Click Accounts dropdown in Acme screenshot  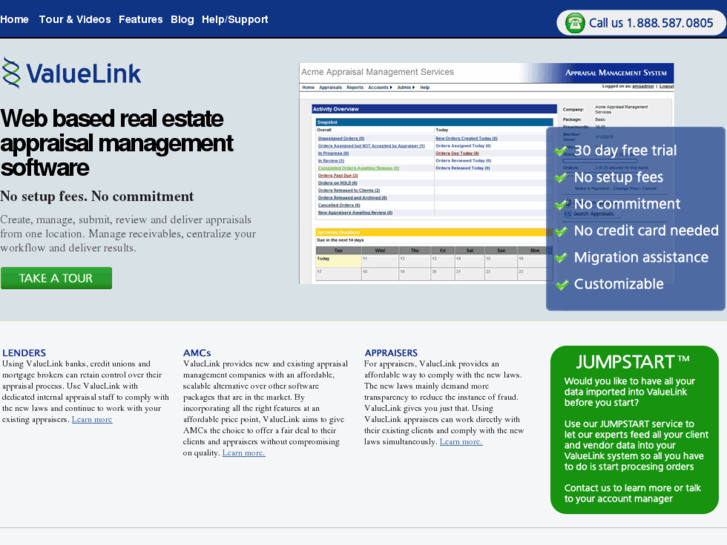pos(380,87)
